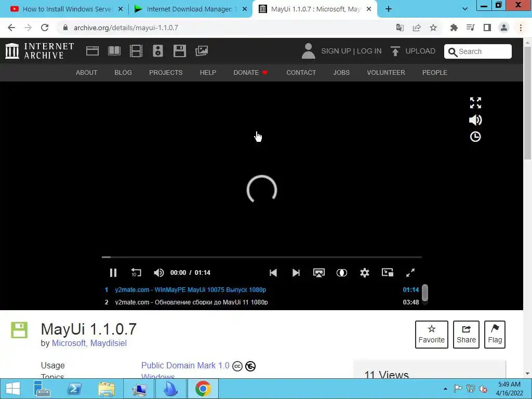The height and width of the screenshot is (399, 532).
Task: Toggle the Chrome side panel
Action: click(x=487, y=28)
